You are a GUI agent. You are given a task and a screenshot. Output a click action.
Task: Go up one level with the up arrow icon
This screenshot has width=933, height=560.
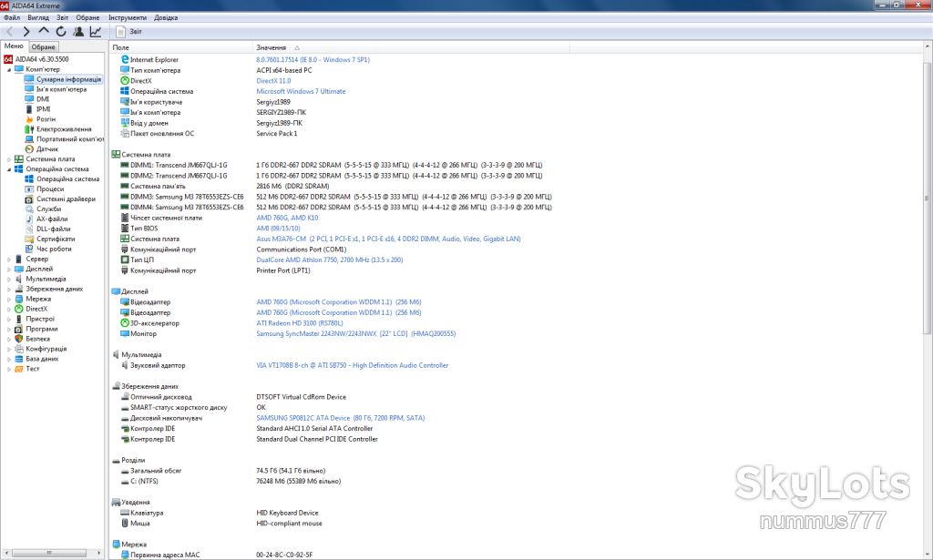point(44,31)
